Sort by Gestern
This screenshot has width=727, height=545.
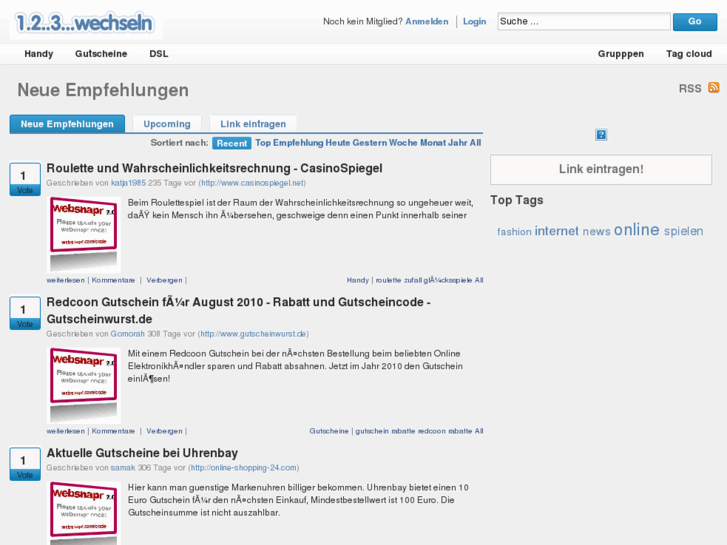370,143
